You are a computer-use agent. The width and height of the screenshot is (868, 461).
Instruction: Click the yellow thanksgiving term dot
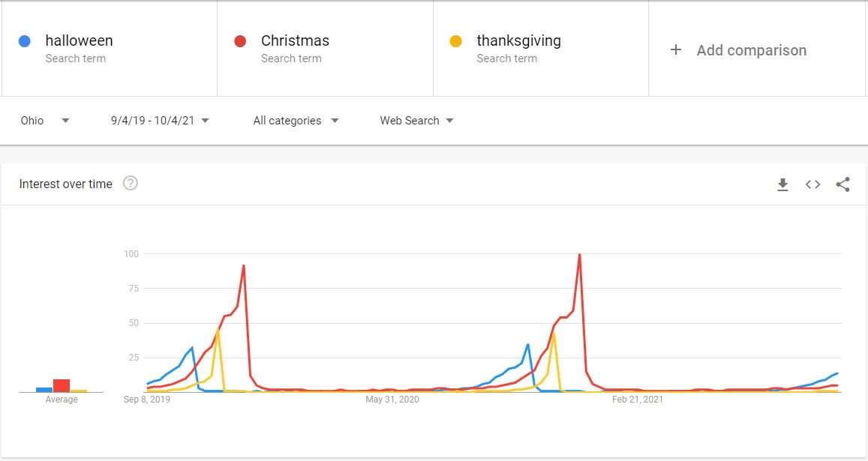[x=455, y=41]
